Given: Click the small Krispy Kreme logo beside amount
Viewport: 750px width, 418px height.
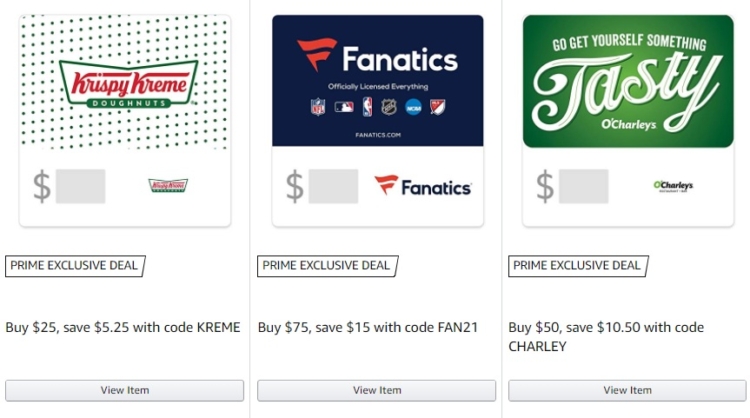Looking at the screenshot, I should point(168,185).
